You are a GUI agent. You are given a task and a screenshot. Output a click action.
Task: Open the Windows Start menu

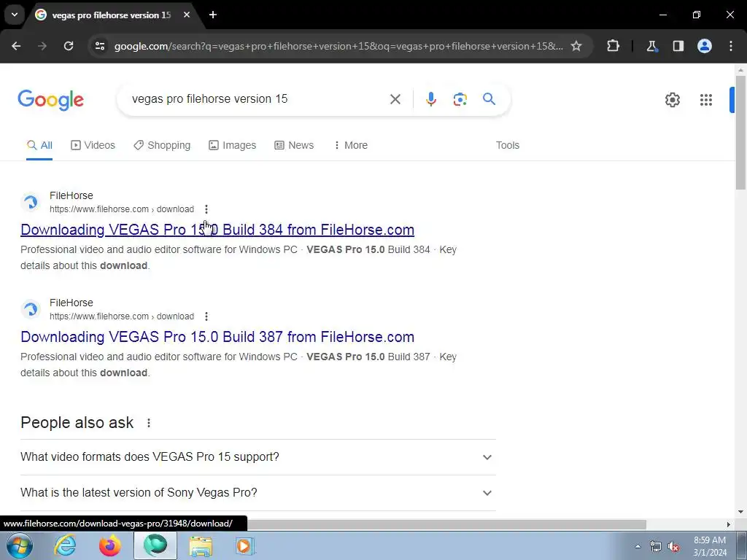coord(20,546)
